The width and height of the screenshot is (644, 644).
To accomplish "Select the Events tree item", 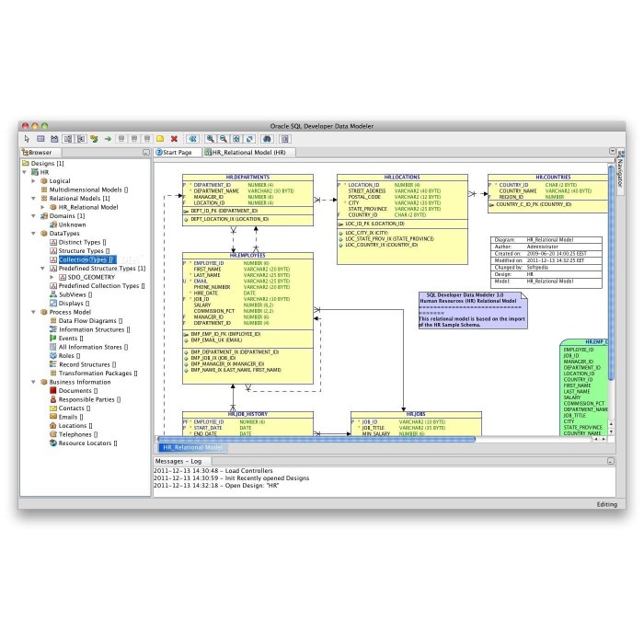I will (x=66, y=339).
